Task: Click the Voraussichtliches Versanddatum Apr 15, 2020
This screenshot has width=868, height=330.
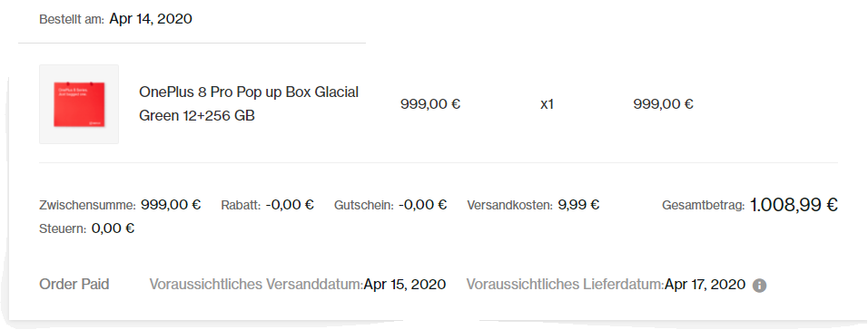Action: tap(405, 285)
